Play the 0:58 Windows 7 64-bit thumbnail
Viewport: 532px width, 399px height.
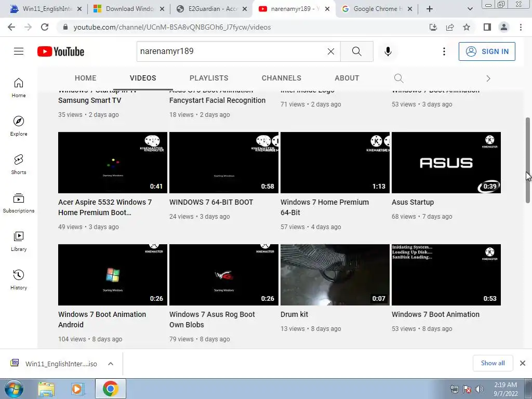[x=224, y=163]
